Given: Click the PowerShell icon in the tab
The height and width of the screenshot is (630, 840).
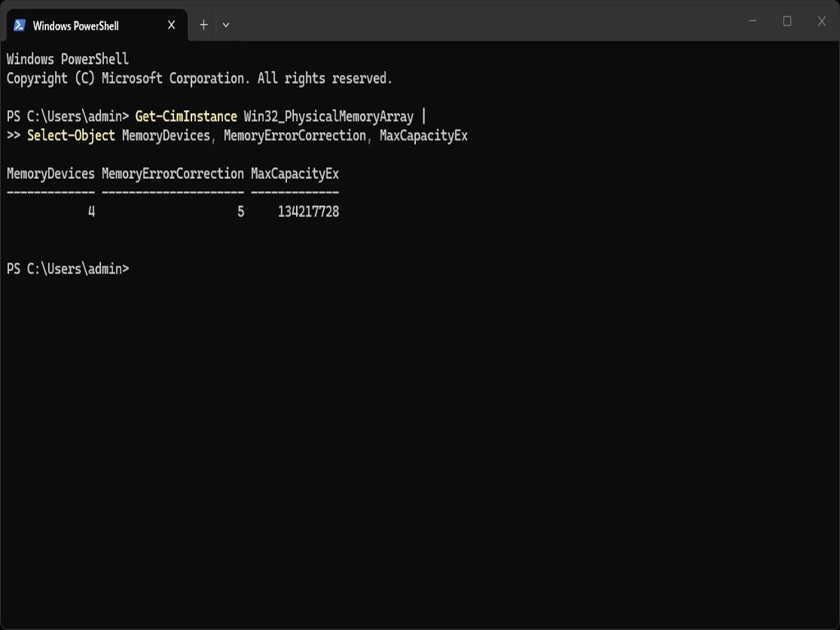Looking at the screenshot, I should 20,25.
